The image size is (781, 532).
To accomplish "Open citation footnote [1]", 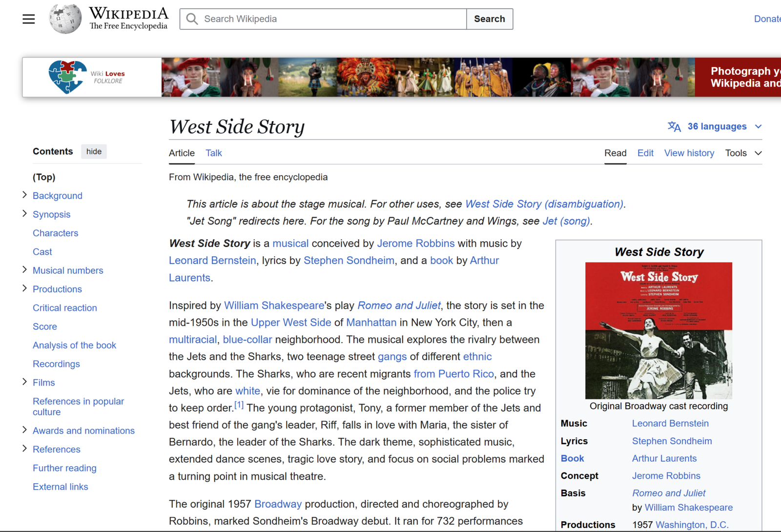I will 239,405.
